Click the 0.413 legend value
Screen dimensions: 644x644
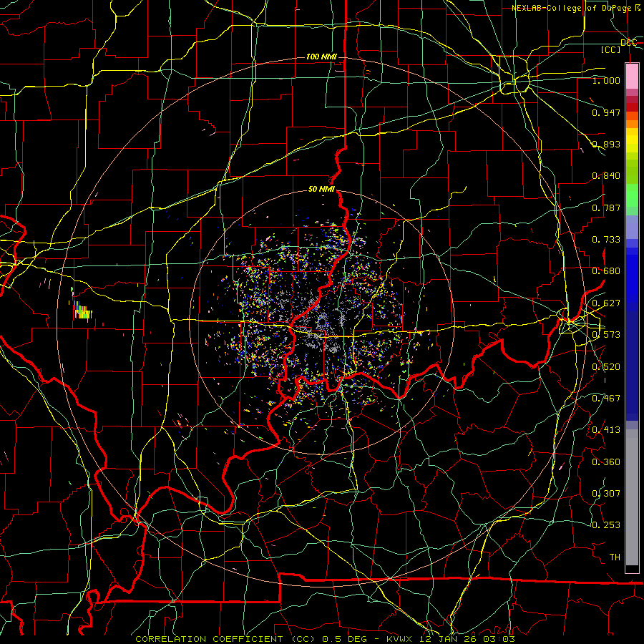(x=606, y=430)
